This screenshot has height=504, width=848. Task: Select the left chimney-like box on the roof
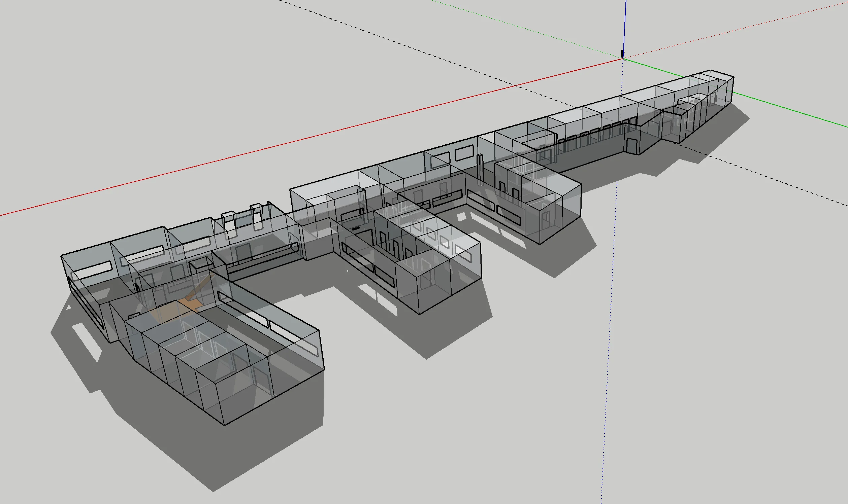click(x=229, y=220)
